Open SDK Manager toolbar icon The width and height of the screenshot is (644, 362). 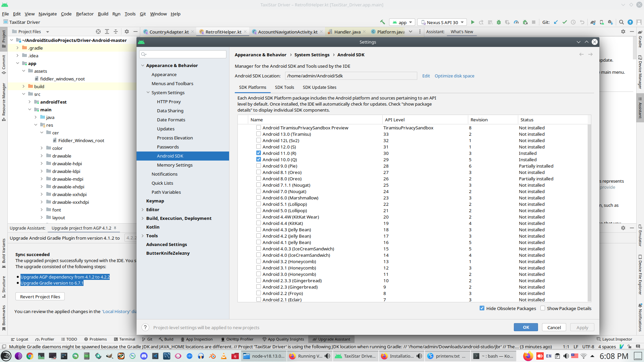coord(610,22)
